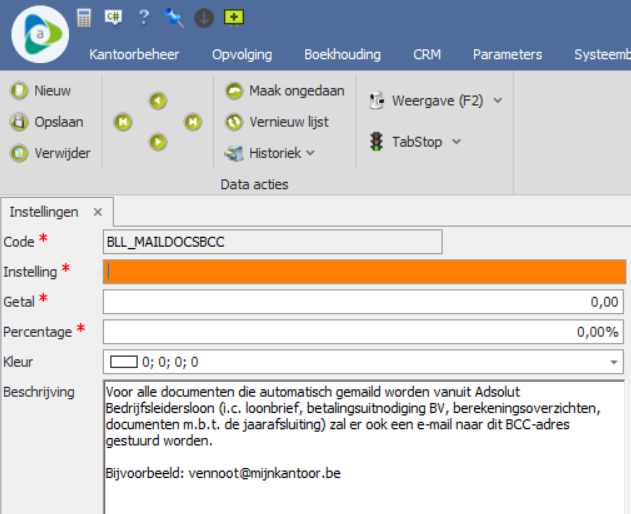631x514 pixels.
Task: Open the Boekhouding menu
Action: point(342,54)
